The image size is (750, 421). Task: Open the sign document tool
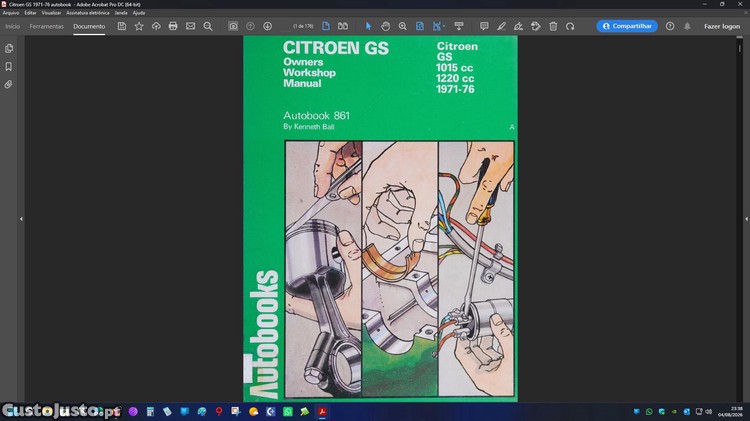click(x=518, y=26)
